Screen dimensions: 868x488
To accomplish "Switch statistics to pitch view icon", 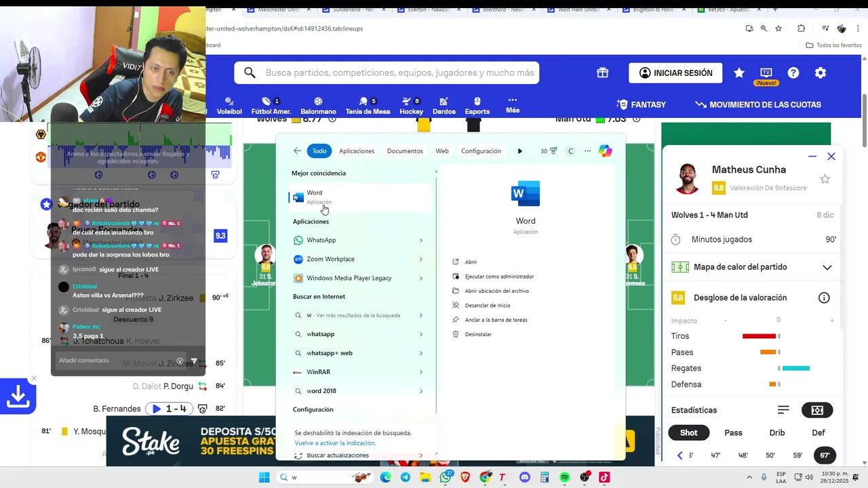I will [817, 410].
